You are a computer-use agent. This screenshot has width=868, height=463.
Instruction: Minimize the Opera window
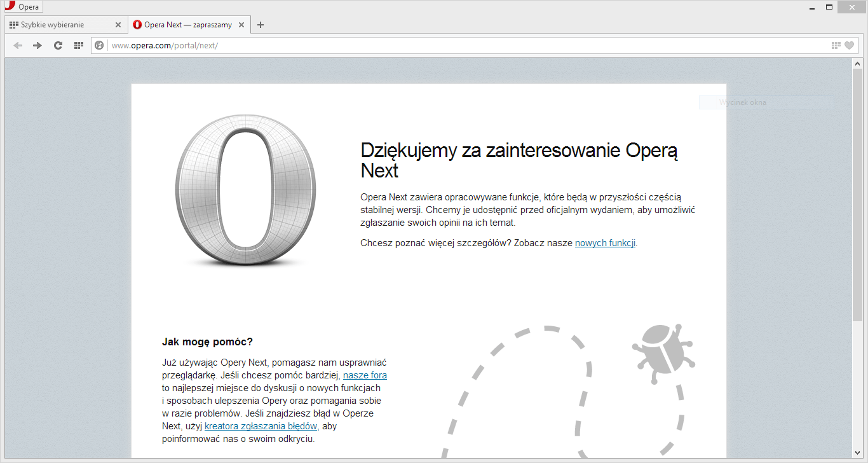[x=811, y=7]
